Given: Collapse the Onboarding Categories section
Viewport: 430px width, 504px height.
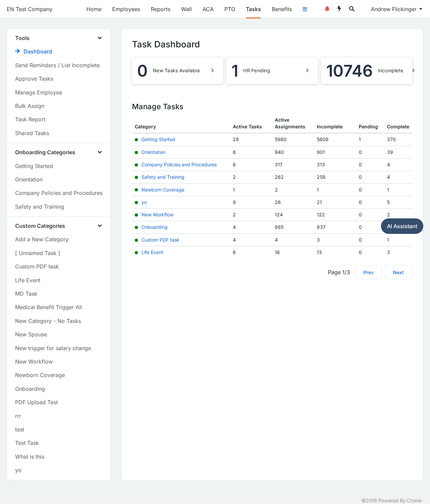Looking at the screenshot, I should point(100,152).
